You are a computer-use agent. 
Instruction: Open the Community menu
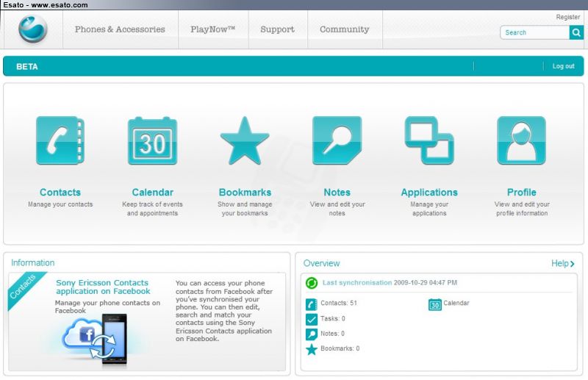pyautogui.click(x=345, y=29)
